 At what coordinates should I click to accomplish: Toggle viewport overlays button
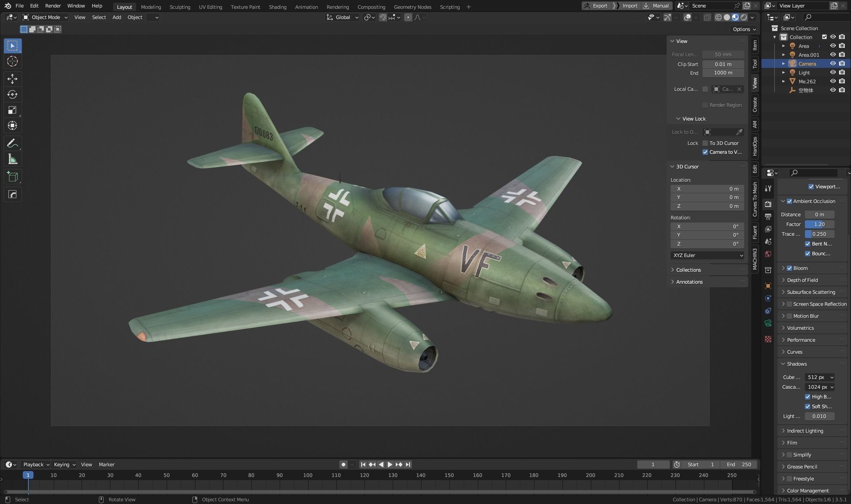pos(687,17)
